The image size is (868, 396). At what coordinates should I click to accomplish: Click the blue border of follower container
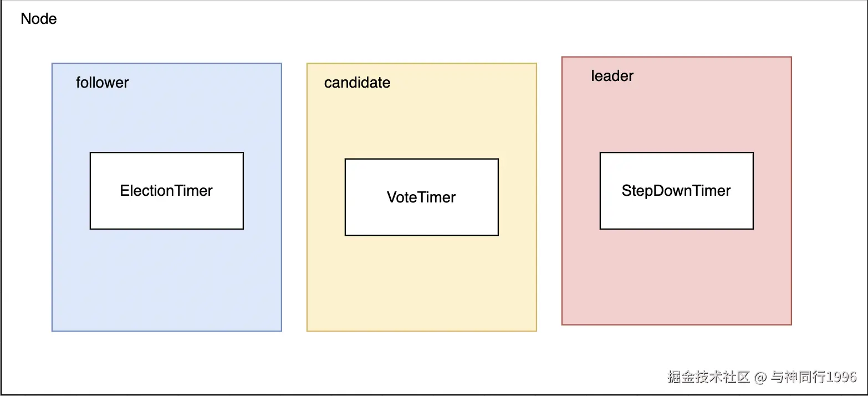[x=52, y=222]
